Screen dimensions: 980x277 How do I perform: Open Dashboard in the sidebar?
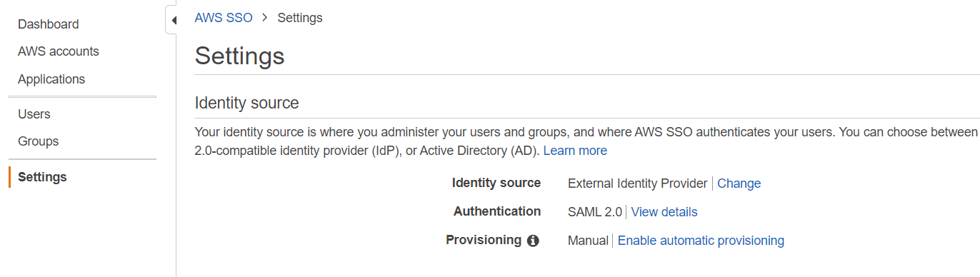coord(49,24)
